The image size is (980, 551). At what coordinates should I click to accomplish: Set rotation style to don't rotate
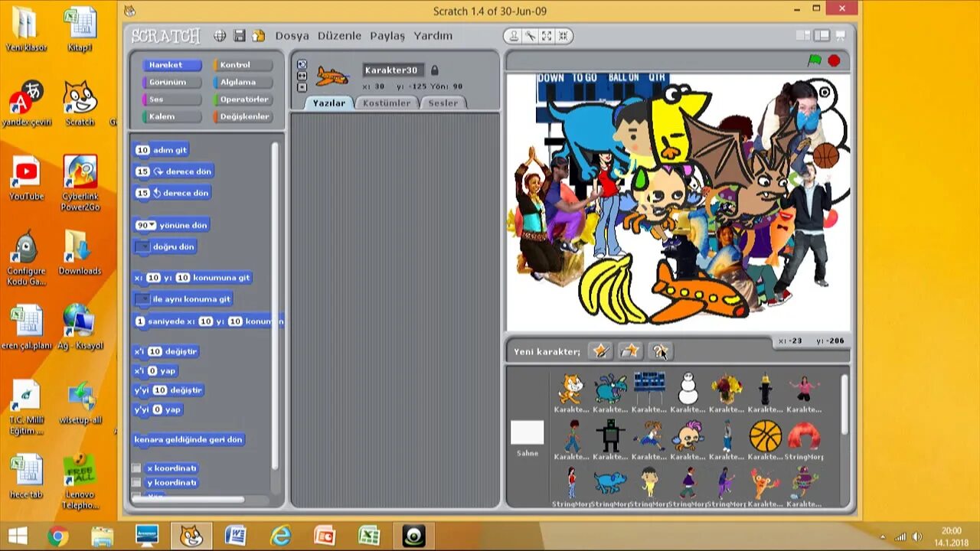click(x=302, y=86)
